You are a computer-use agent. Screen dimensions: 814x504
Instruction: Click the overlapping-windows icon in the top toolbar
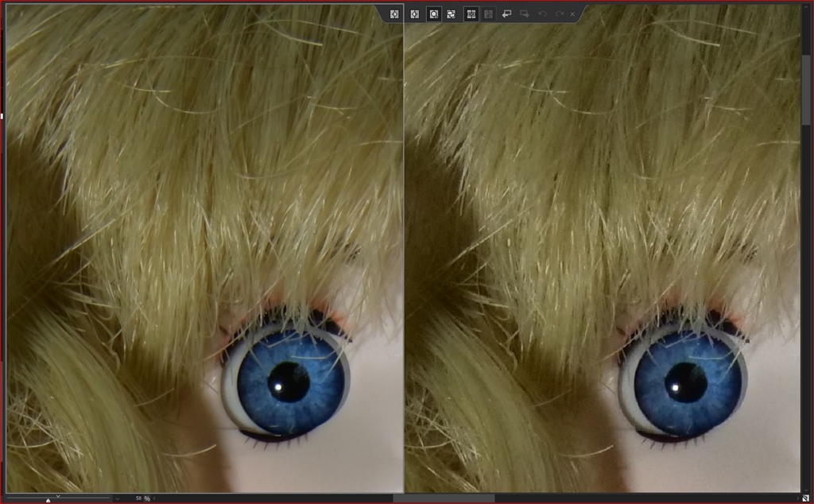[452, 14]
